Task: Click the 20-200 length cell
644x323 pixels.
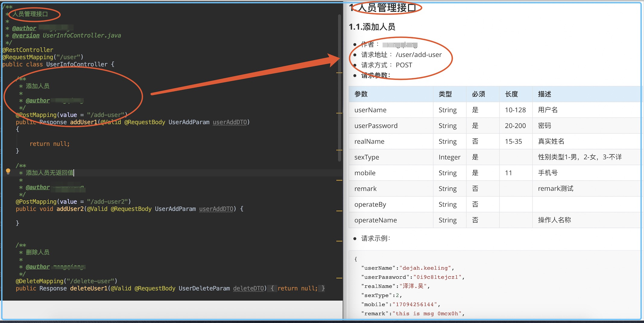Action: click(515, 126)
